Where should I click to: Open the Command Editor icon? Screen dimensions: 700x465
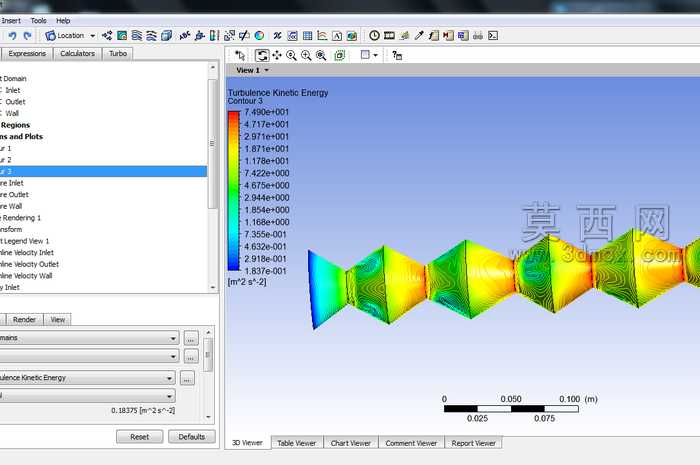tap(493, 36)
